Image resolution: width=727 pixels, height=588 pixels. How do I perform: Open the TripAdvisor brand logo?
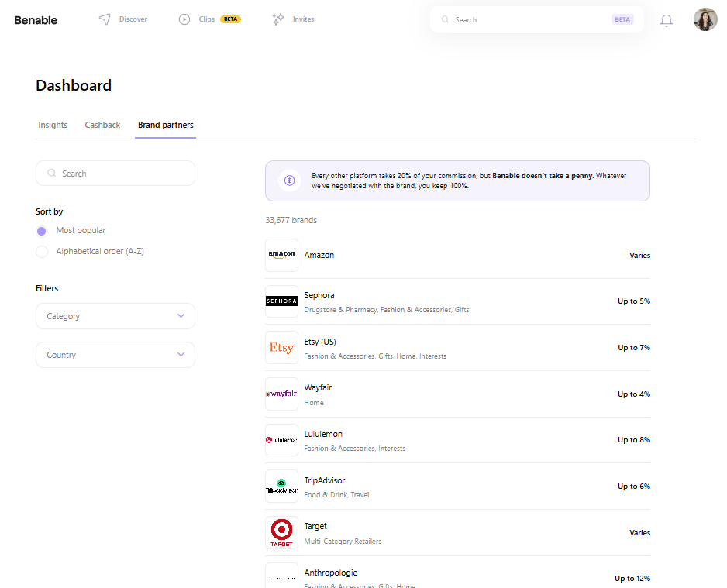[x=281, y=486]
